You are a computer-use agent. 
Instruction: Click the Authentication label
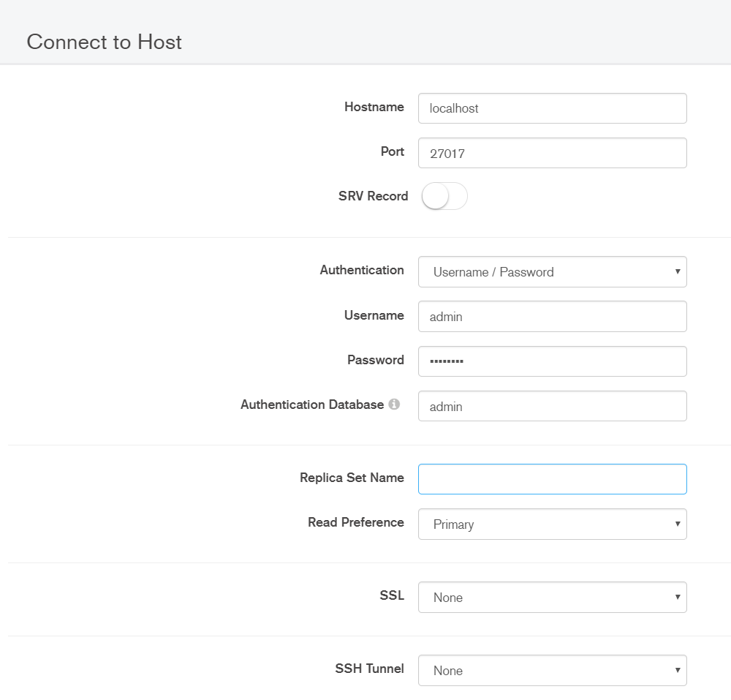(x=362, y=270)
